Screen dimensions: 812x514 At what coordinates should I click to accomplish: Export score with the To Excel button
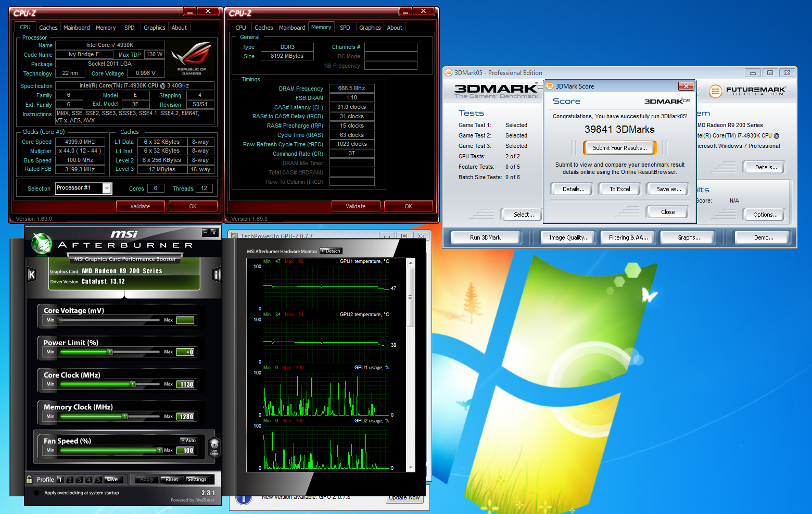620,189
